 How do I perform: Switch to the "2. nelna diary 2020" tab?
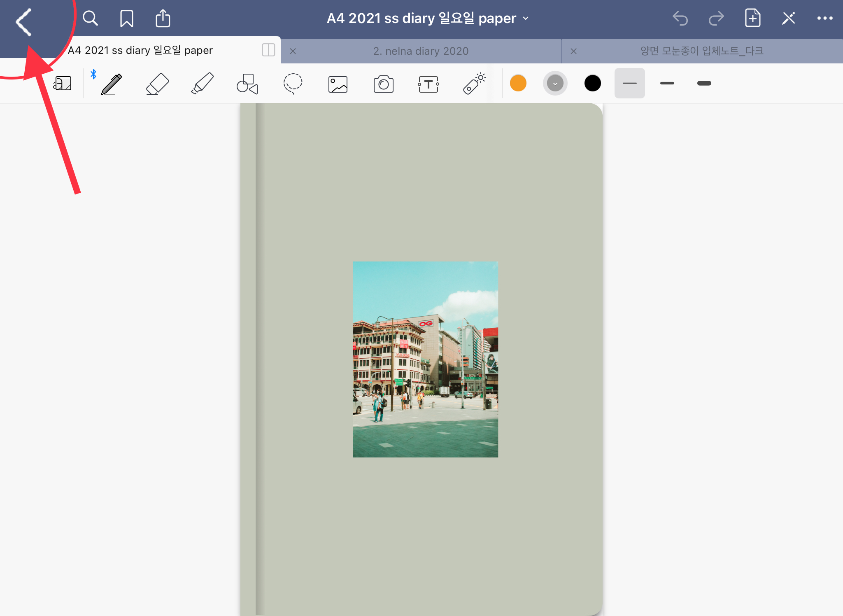click(421, 51)
